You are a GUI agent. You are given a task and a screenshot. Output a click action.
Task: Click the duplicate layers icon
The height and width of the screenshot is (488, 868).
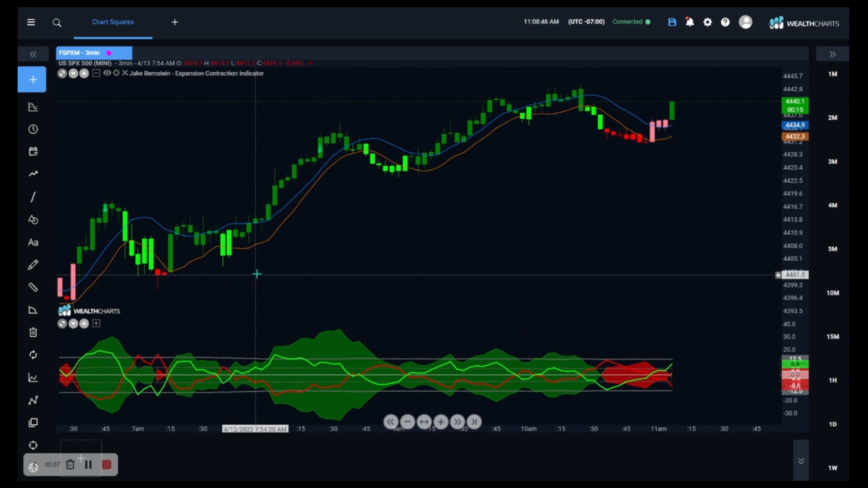tap(33, 423)
